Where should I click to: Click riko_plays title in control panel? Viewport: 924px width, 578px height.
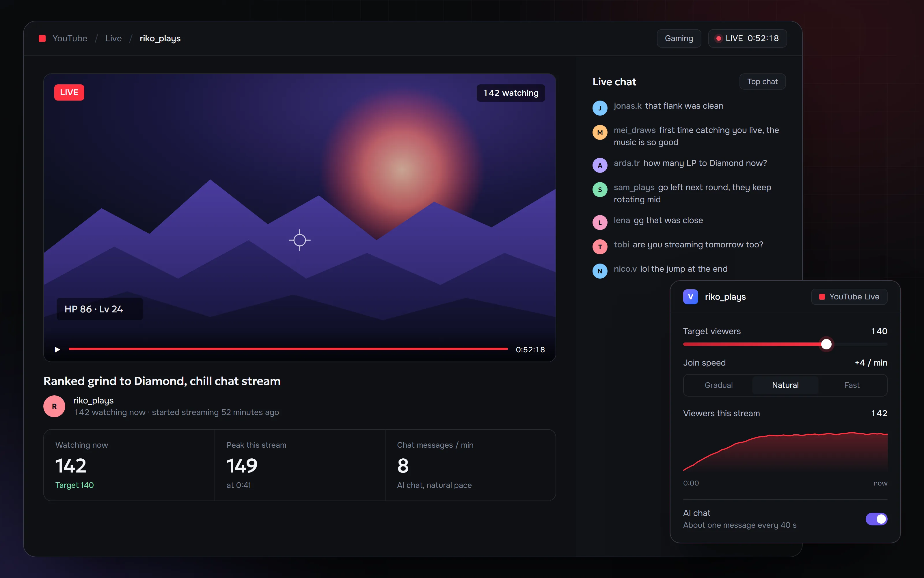pyautogui.click(x=725, y=297)
